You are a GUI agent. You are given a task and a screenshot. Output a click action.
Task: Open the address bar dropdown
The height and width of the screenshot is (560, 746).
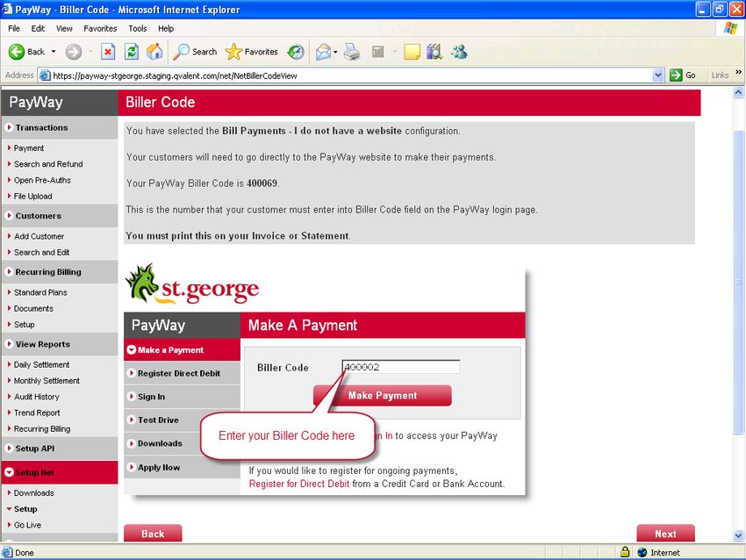point(658,75)
